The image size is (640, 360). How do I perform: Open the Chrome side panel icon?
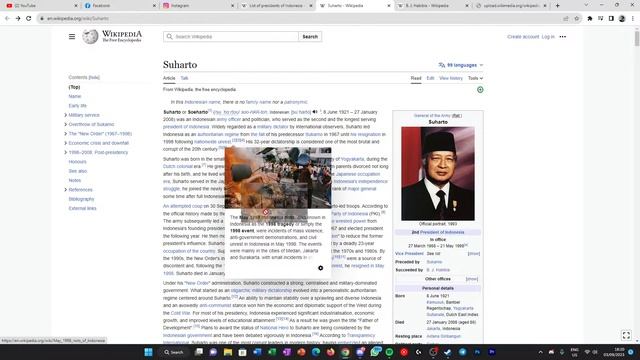pyautogui.click(x=611, y=18)
